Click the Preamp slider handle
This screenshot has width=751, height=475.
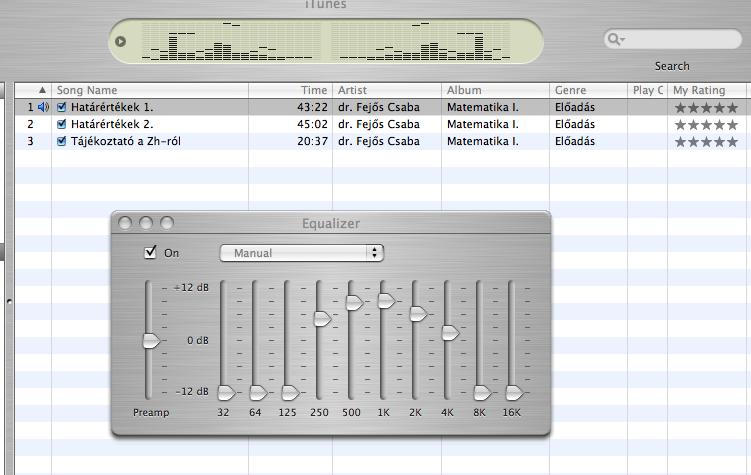(x=151, y=341)
